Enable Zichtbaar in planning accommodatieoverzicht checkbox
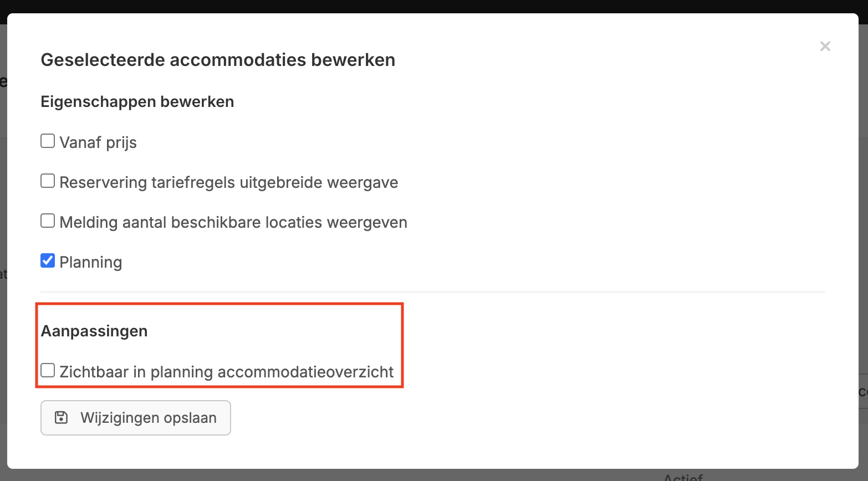The height and width of the screenshot is (481, 868). [48, 371]
